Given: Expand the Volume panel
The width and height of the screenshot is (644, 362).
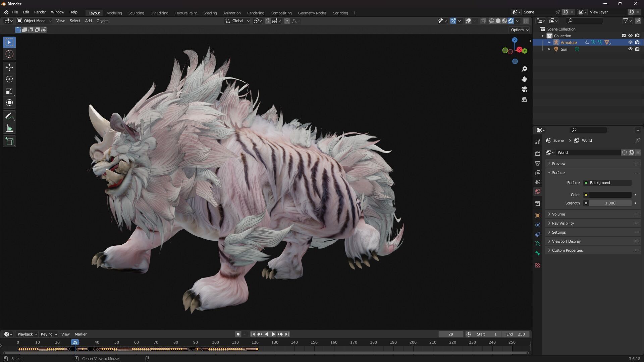Looking at the screenshot, I should (593, 214).
